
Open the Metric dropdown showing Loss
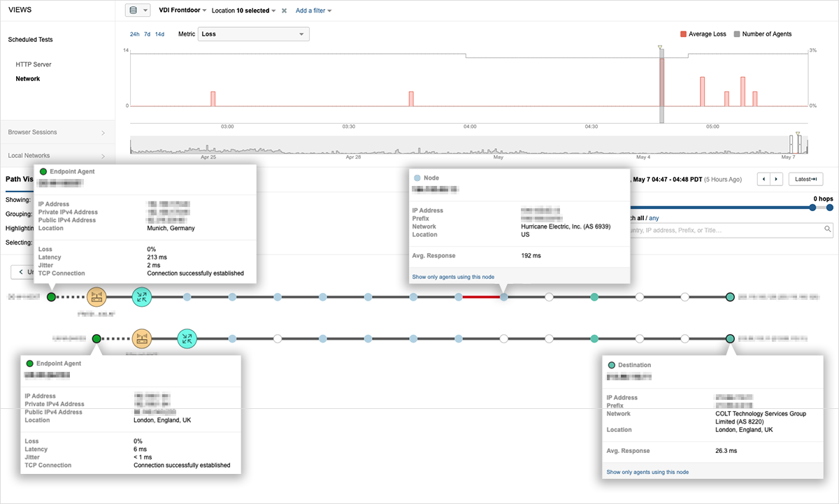[x=254, y=34]
